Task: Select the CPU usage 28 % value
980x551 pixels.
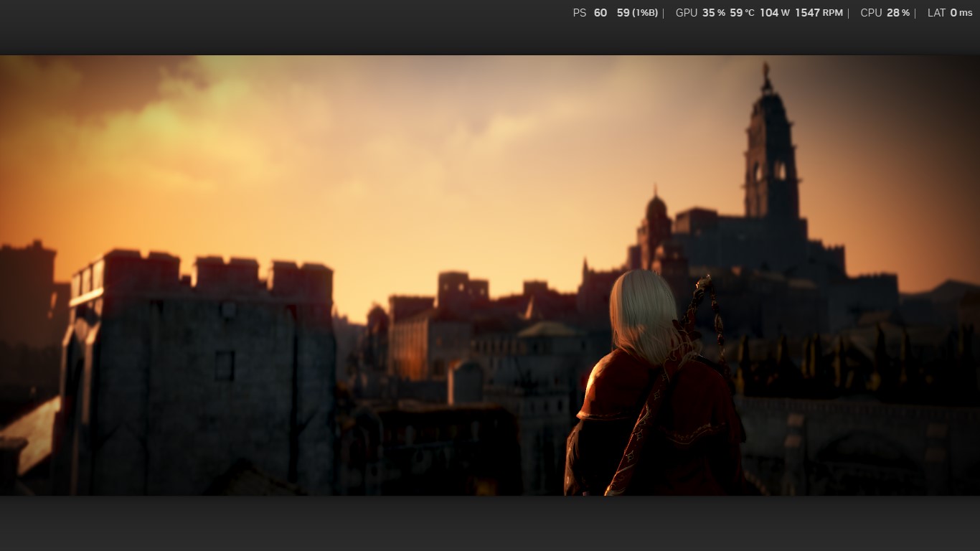Action: point(897,13)
